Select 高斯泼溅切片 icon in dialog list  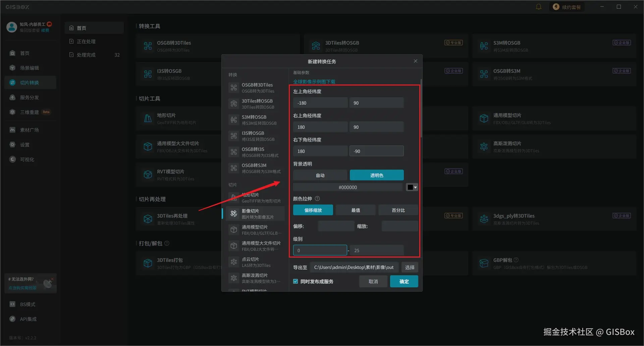coord(234,278)
